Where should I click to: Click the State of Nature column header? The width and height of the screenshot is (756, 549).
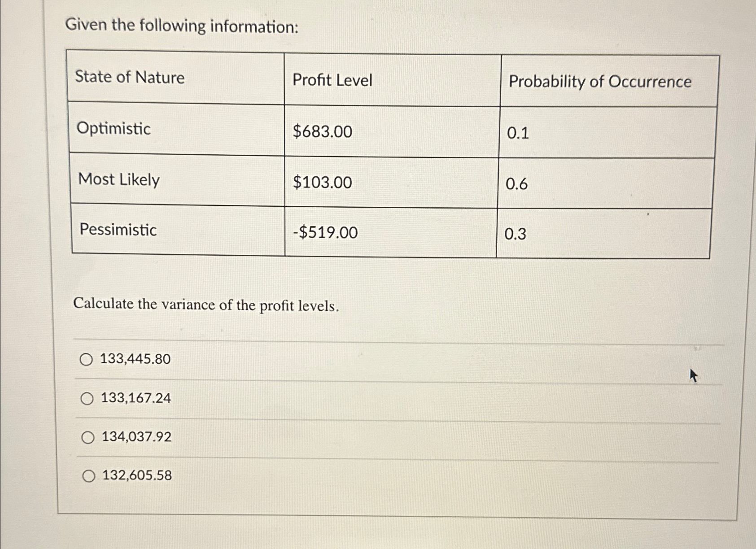[130, 78]
